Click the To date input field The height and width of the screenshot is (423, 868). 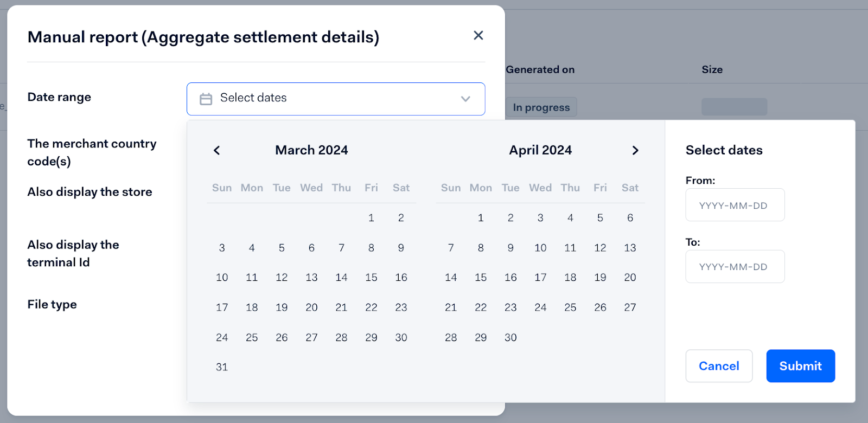[x=735, y=267]
